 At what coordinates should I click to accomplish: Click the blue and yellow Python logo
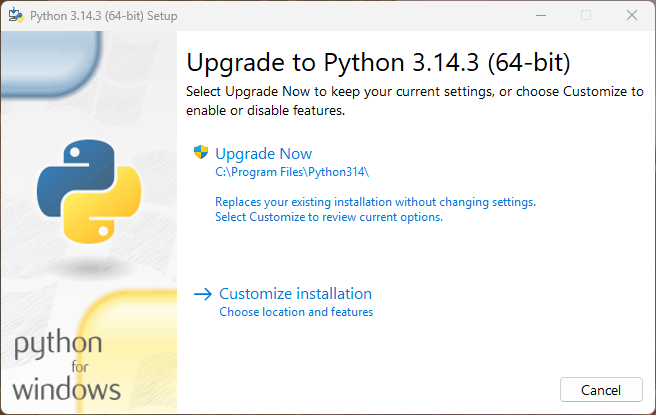(x=87, y=191)
